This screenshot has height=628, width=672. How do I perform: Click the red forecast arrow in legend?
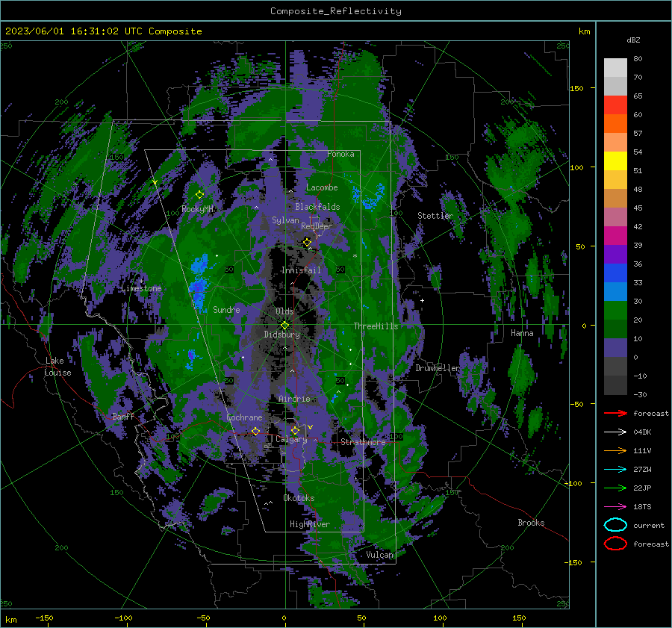tap(615, 413)
